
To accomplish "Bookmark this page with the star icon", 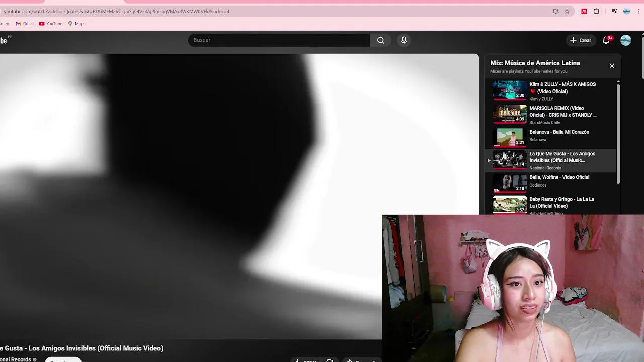I will (567, 11).
